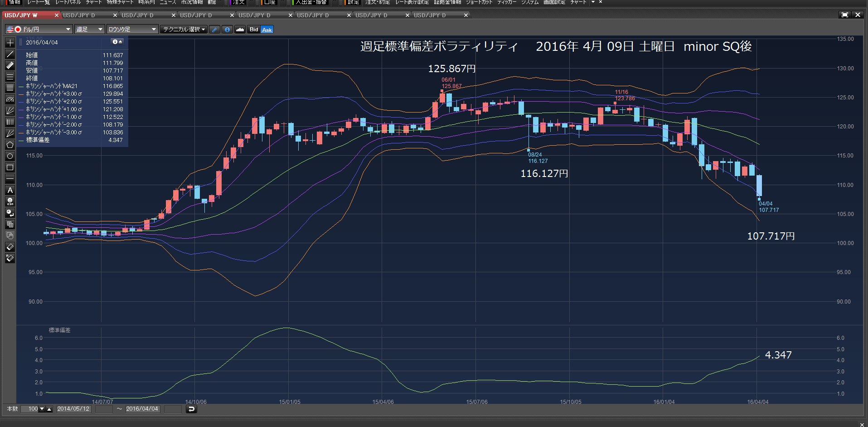
Task: Toggle Bid price display
Action: (x=254, y=29)
